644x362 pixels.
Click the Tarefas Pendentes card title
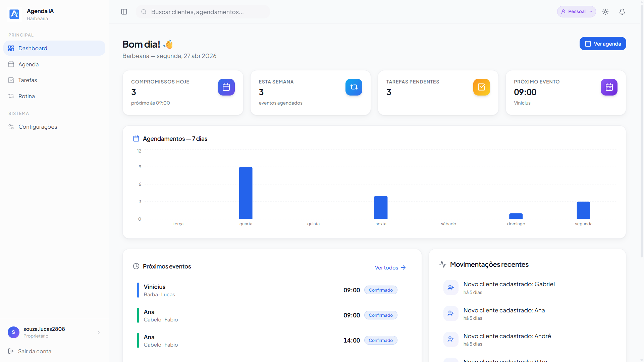click(413, 82)
